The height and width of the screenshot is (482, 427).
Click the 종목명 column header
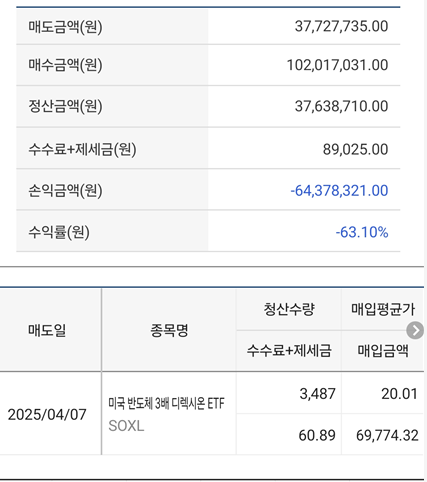point(169,330)
